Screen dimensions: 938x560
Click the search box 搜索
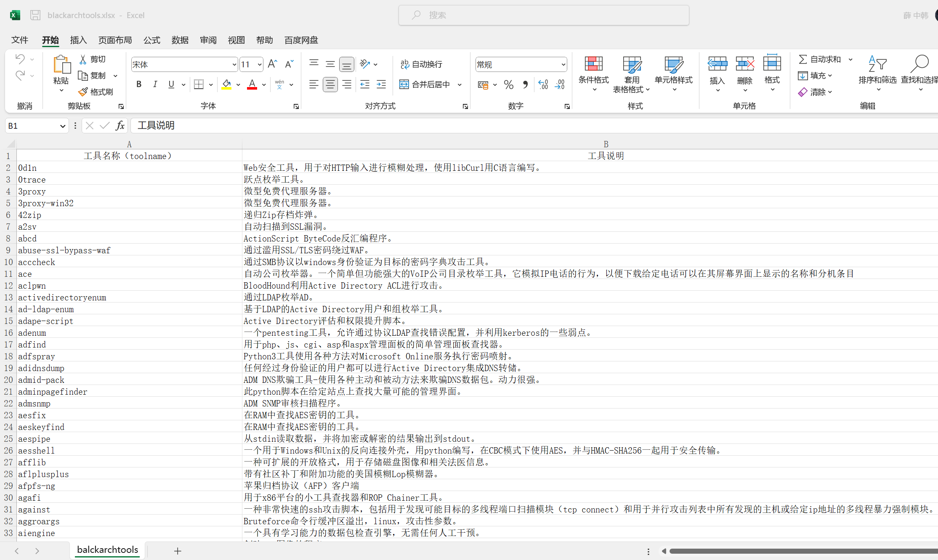544,15
